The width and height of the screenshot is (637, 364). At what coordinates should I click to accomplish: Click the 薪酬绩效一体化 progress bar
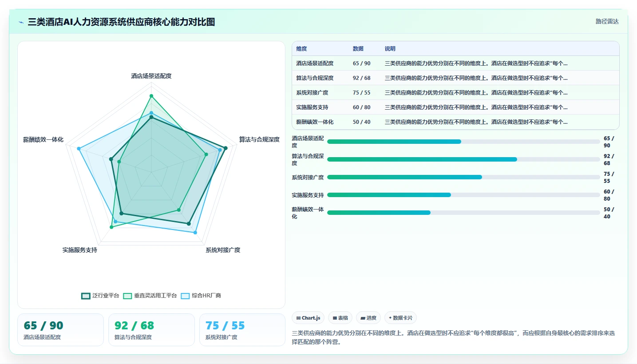coord(463,213)
